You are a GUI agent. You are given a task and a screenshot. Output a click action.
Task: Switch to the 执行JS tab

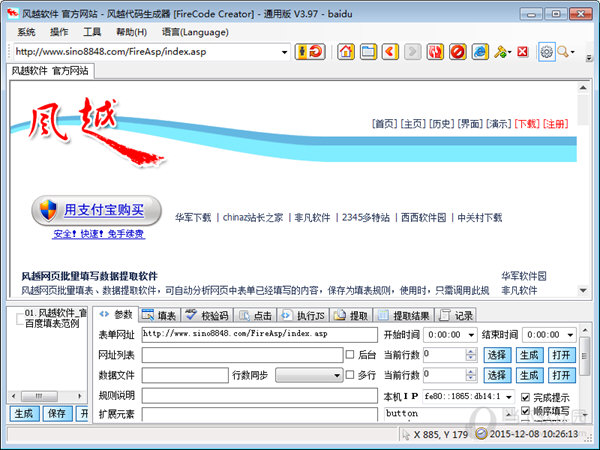pos(303,315)
